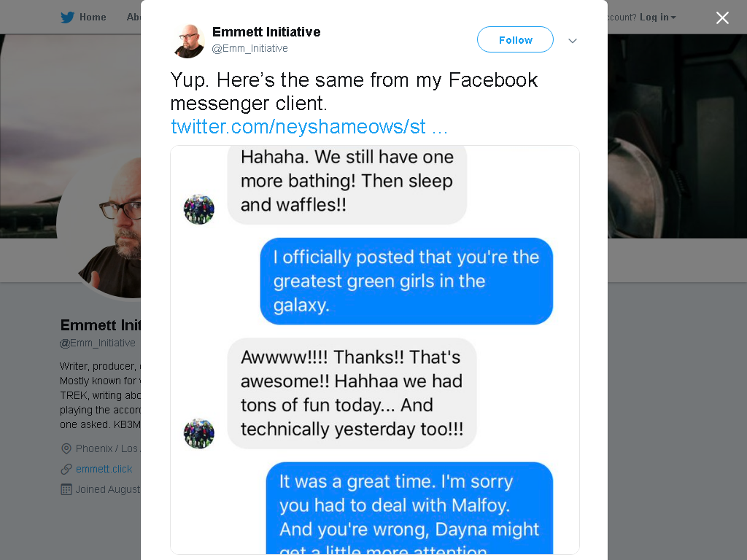This screenshot has height=560, width=747.
Task: Click Emmett Initiative avatar in tweet header
Action: (x=189, y=41)
